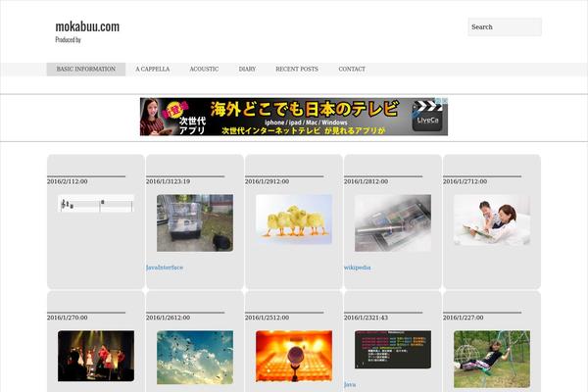
Task: Open the Contact menu item
Action: pyautogui.click(x=352, y=69)
